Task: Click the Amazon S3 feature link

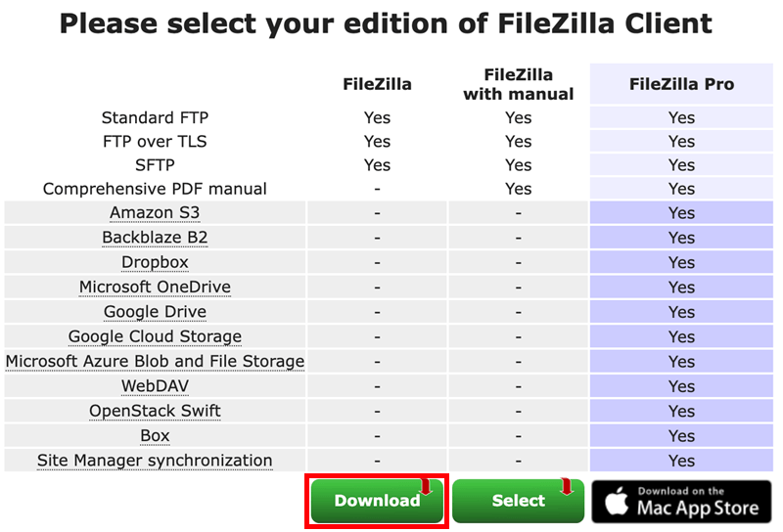Action: point(155,213)
